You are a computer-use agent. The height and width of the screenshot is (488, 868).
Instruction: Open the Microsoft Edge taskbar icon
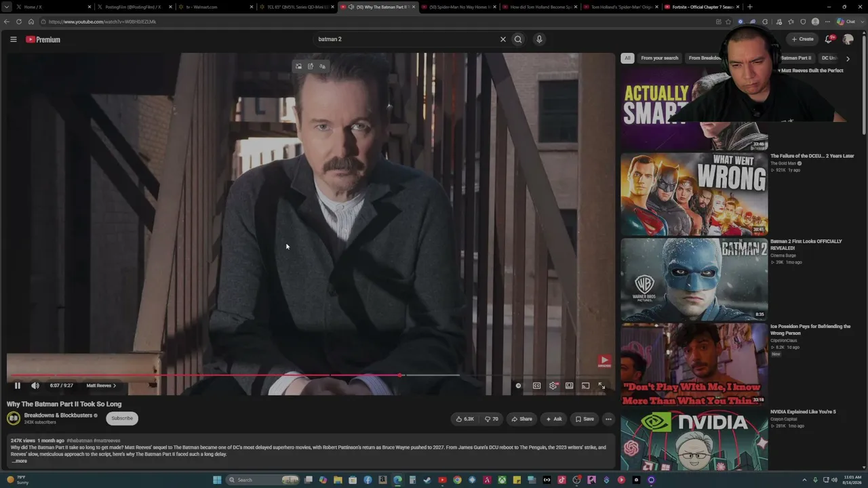[x=397, y=480]
